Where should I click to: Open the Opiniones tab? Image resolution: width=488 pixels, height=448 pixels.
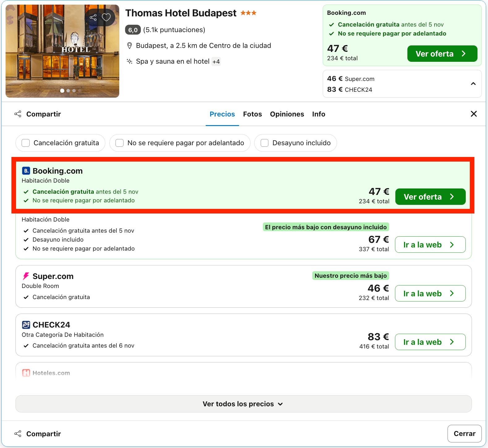pos(287,114)
